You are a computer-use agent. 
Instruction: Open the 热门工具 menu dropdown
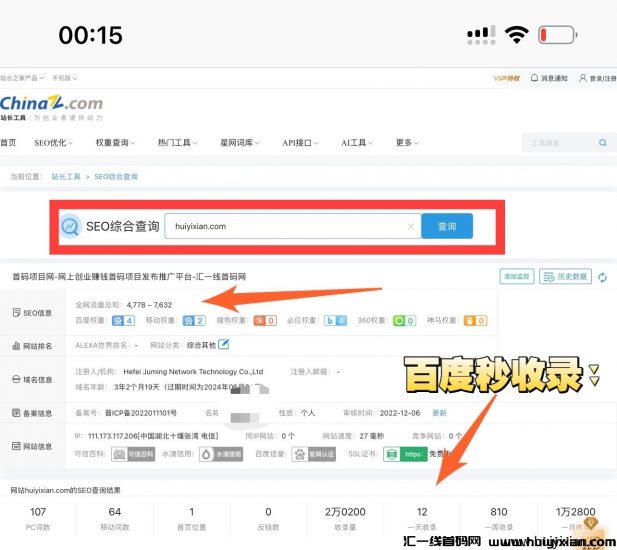[177, 143]
